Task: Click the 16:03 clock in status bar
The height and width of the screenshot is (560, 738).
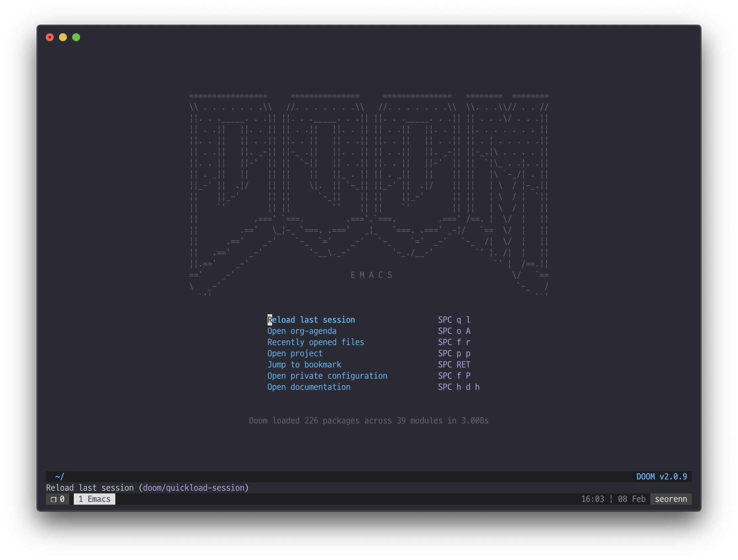Action: (592, 499)
